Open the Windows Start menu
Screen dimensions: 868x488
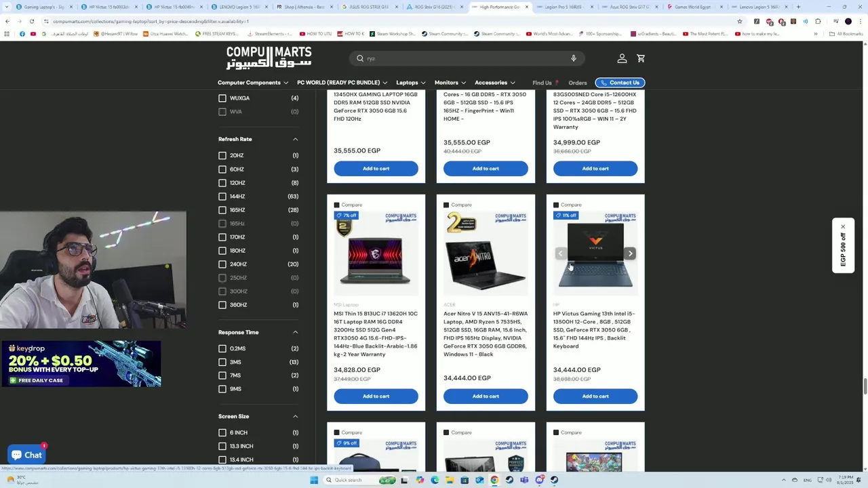click(x=314, y=480)
